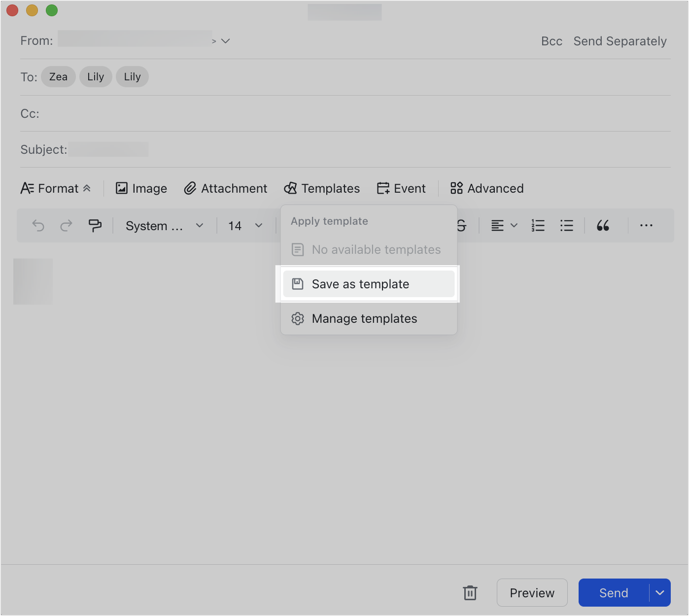Click the undo arrow icon
Screen dimensions: 689x616
point(38,226)
